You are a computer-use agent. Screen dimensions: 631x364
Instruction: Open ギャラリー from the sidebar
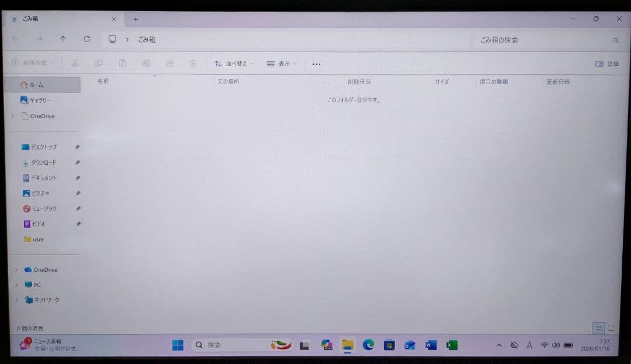37,100
